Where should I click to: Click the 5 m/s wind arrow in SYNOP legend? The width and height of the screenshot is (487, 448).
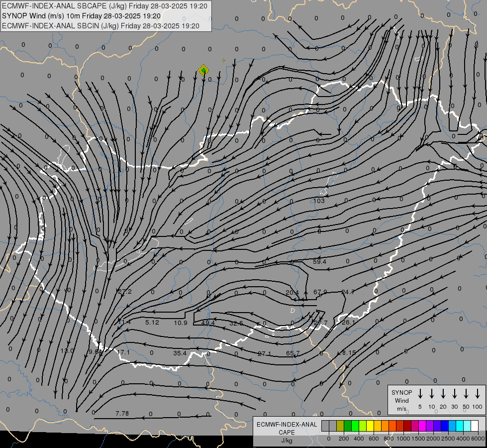(x=420, y=393)
